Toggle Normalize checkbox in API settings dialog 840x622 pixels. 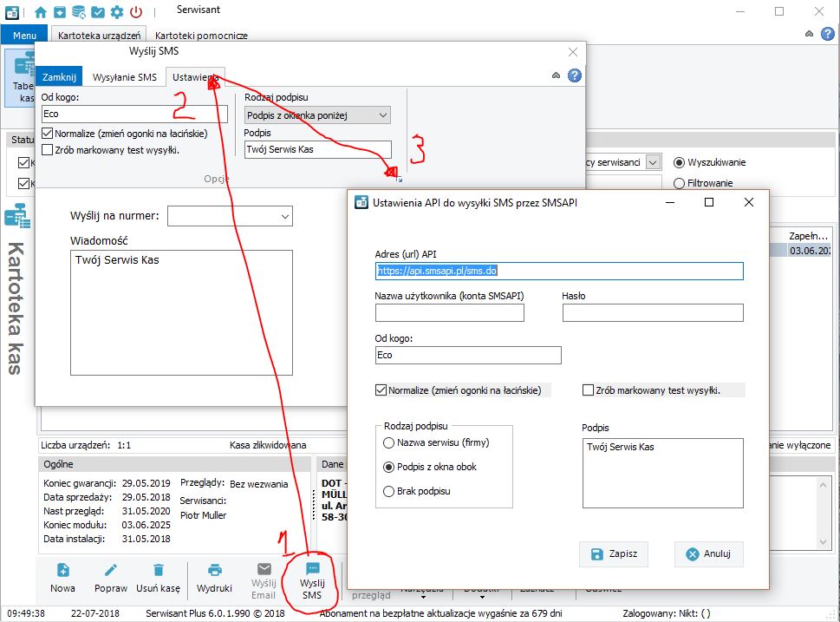381,390
